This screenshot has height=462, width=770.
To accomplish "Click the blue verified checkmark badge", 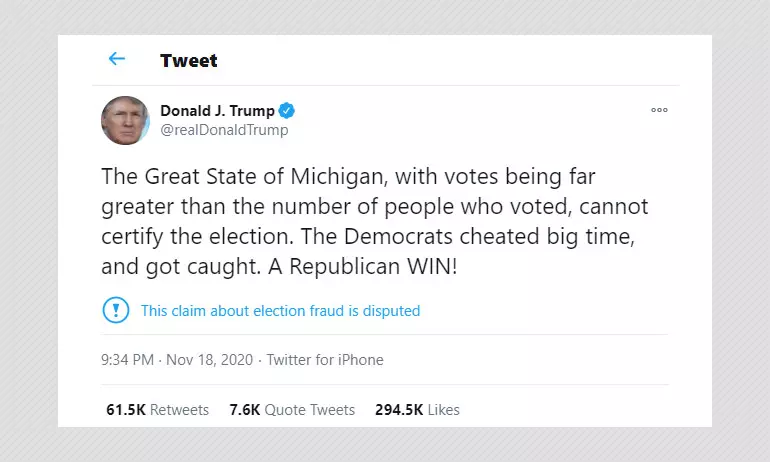I will point(287,111).
